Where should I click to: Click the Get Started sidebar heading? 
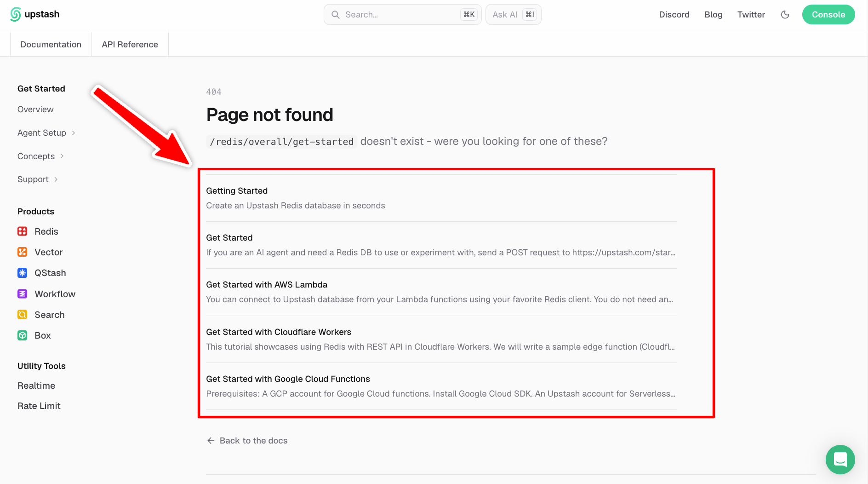[41, 89]
